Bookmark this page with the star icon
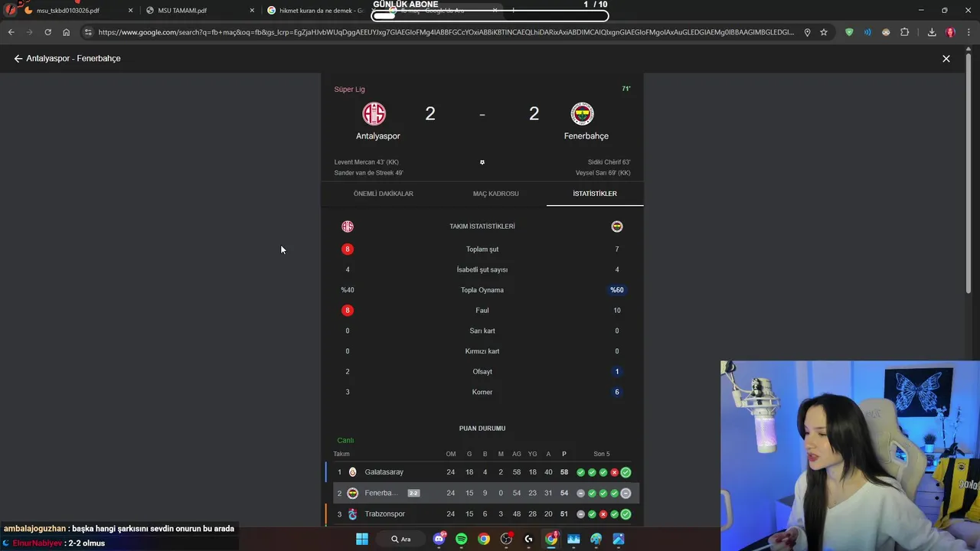980x551 pixels. [x=824, y=32]
